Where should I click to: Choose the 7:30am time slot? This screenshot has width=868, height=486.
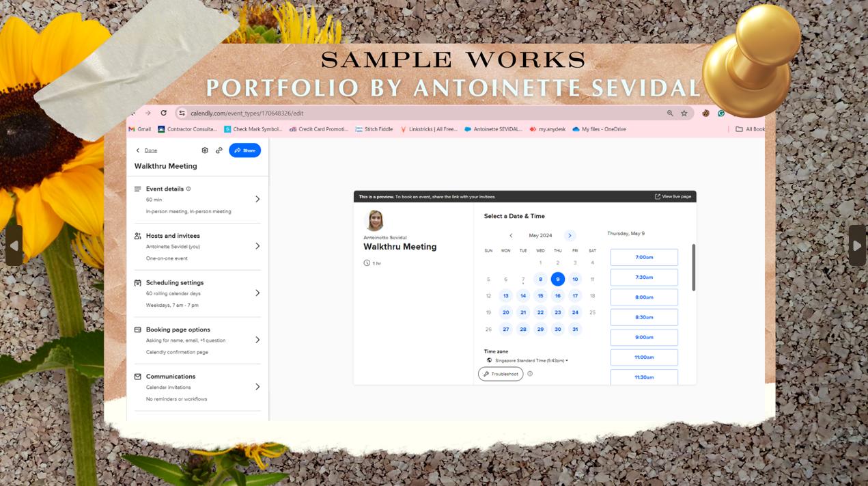click(644, 278)
